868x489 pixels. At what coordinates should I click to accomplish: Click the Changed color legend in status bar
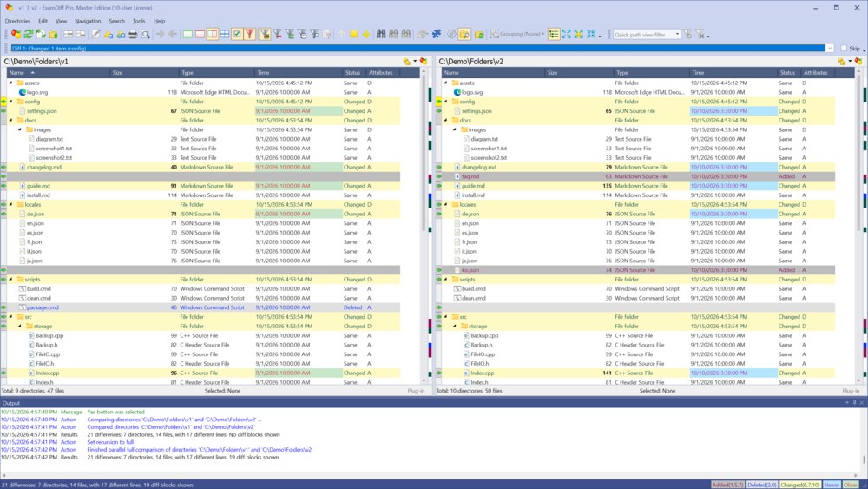coord(800,485)
